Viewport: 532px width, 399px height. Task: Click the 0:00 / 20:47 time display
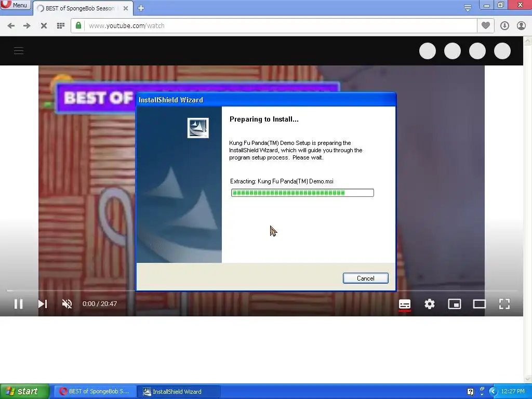pyautogui.click(x=100, y=303)
